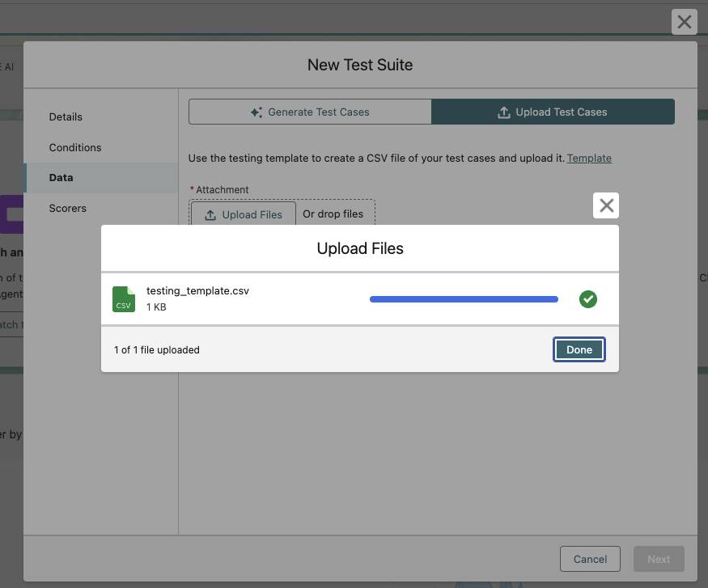Click the green upload success checkmark icon
The width and height of the screenshot is (708, 588).
point(588,299)
